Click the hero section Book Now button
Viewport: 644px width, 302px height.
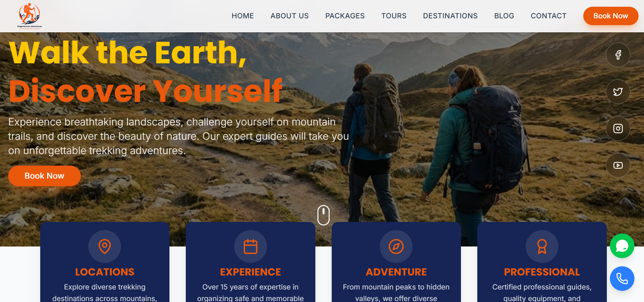coord(44,176)
